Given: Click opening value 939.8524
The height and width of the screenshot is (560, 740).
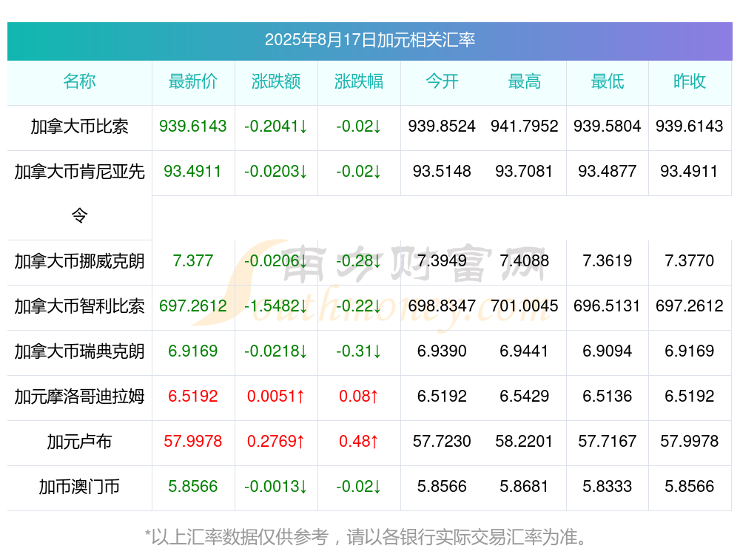Looking at the screenshot, I should pyautogui.click(x=442, y=126).
